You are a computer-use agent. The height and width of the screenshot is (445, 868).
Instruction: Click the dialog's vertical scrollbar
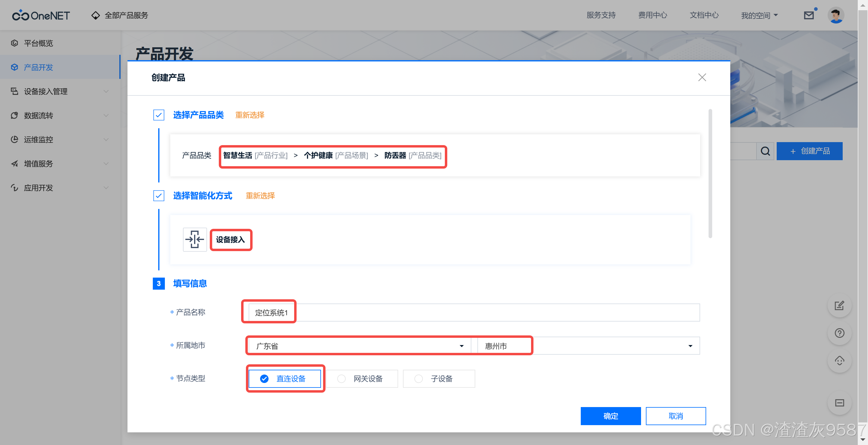coord(710,174)
